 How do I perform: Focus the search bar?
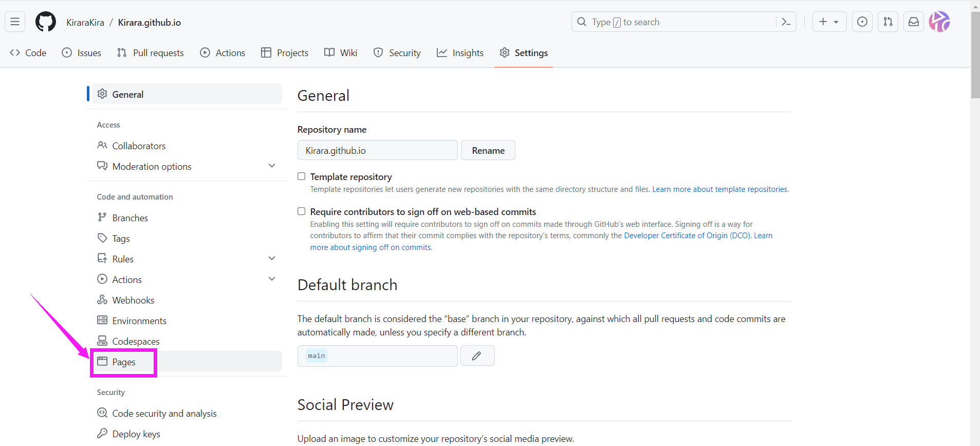click(x=683, y=22)
